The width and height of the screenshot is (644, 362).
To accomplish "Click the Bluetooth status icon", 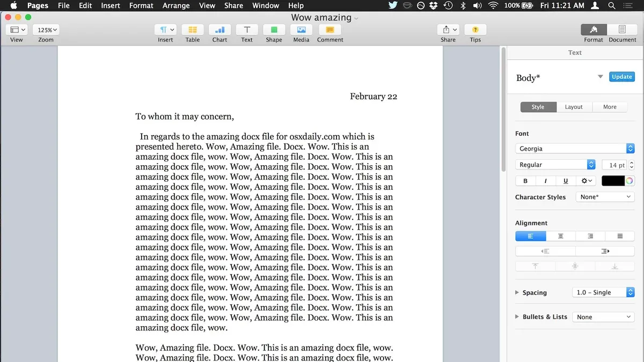I will (463, 5).
